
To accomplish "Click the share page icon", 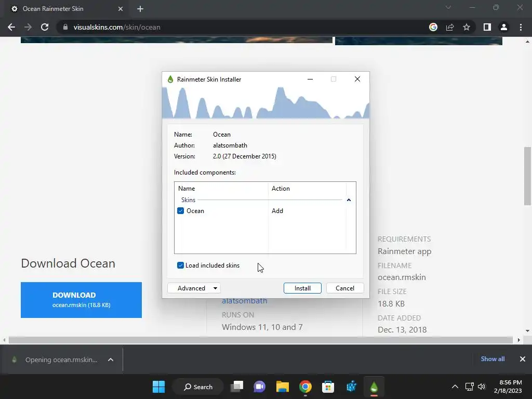I will point(450,27).
